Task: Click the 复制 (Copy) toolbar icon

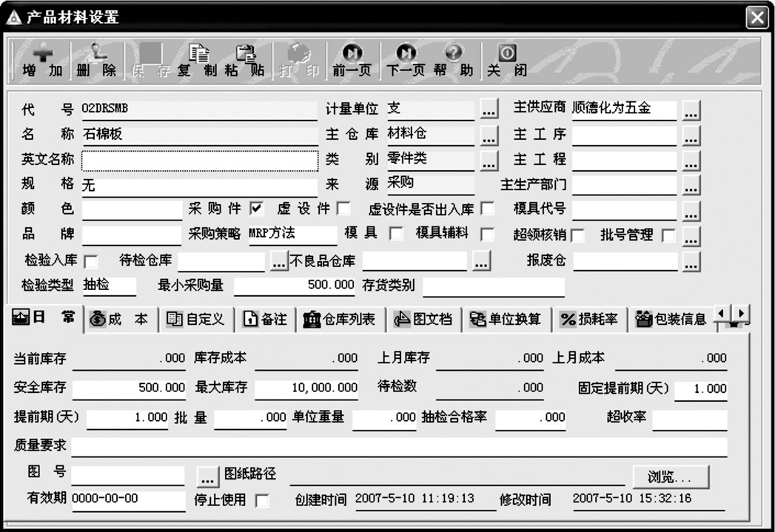Action: coord(197,61)
